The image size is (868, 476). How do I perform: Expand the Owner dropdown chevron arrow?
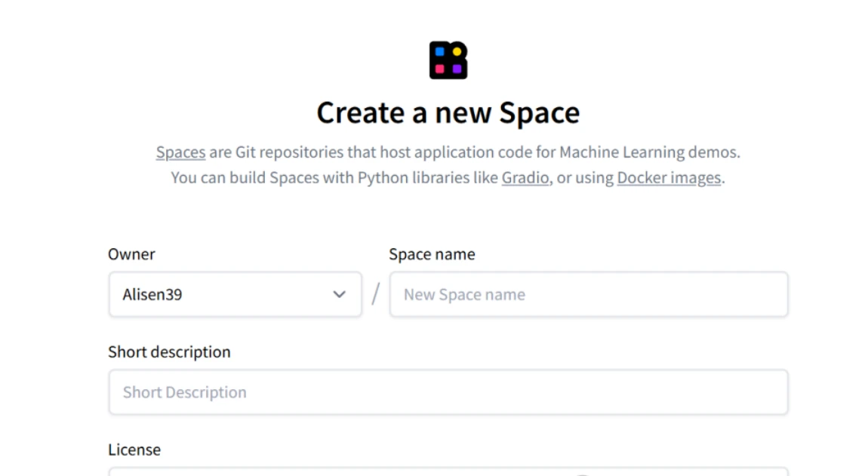click(340, 294)
